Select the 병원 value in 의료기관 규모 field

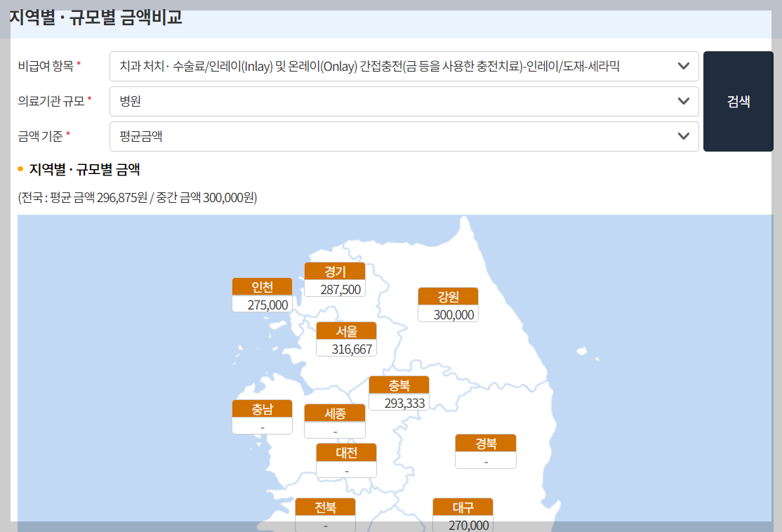click(211, 100)
